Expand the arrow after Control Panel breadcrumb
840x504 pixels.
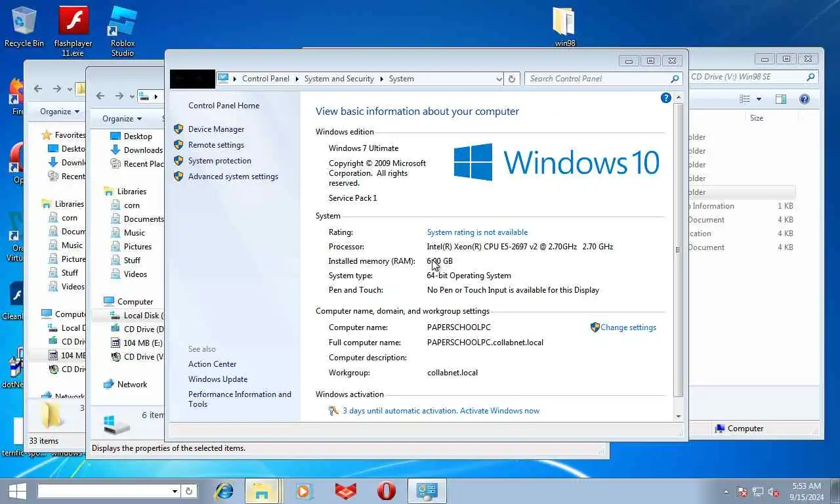pos(297,79)
